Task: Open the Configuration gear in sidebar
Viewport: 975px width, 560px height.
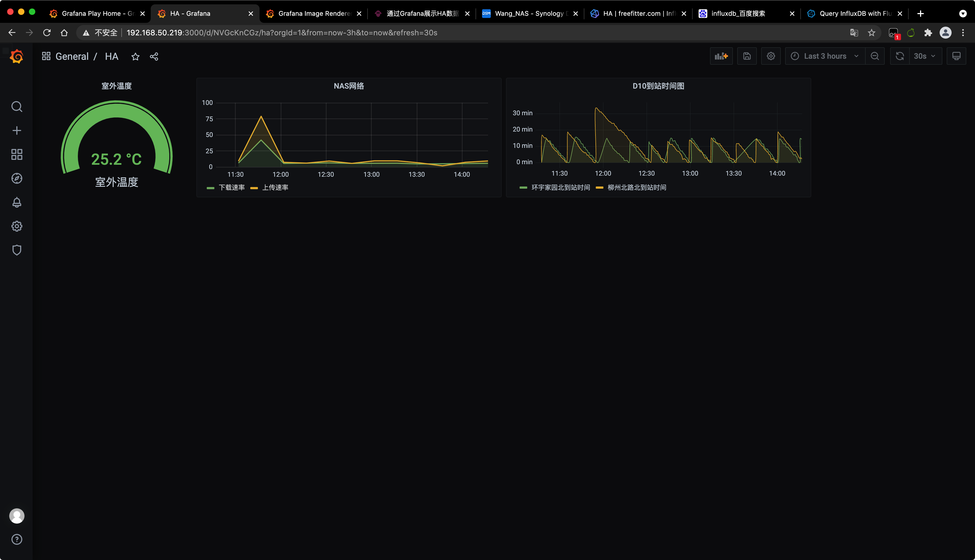Action: [x=17, y=226]
